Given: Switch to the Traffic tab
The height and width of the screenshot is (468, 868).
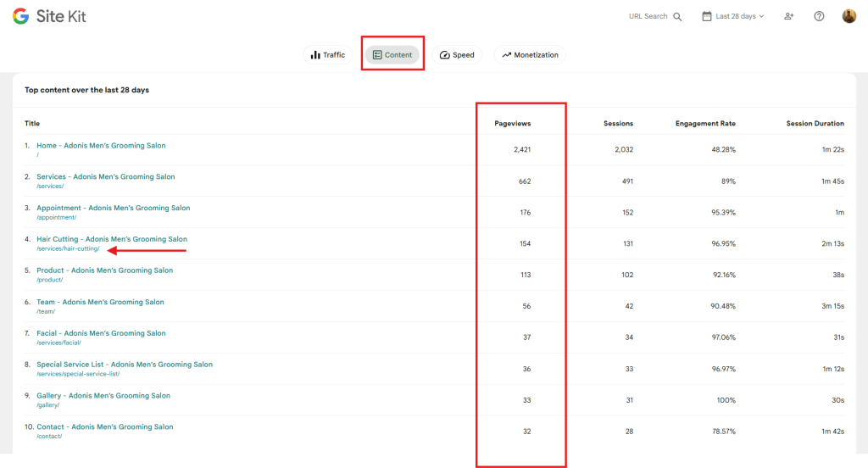Looking at the screenshot, I should click(328, 55).
